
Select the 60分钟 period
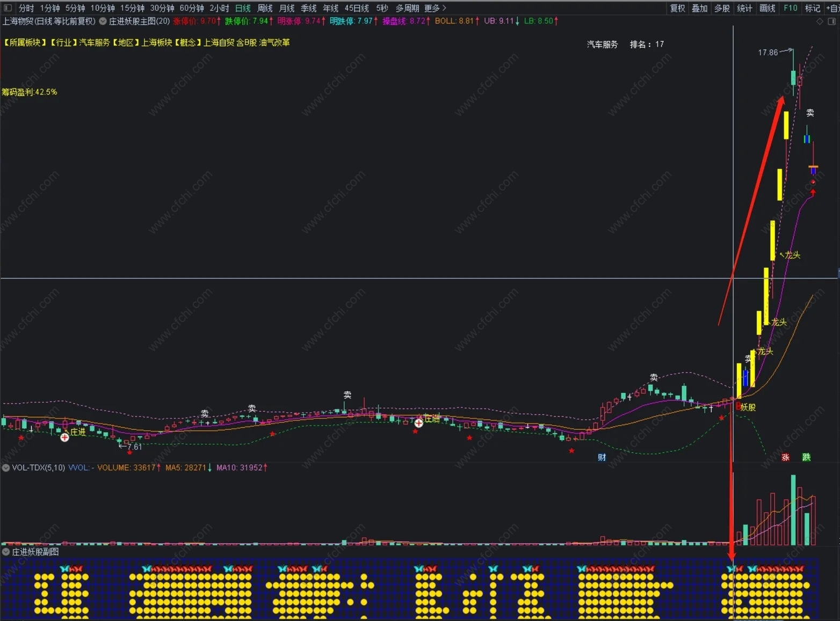point(192,8)
